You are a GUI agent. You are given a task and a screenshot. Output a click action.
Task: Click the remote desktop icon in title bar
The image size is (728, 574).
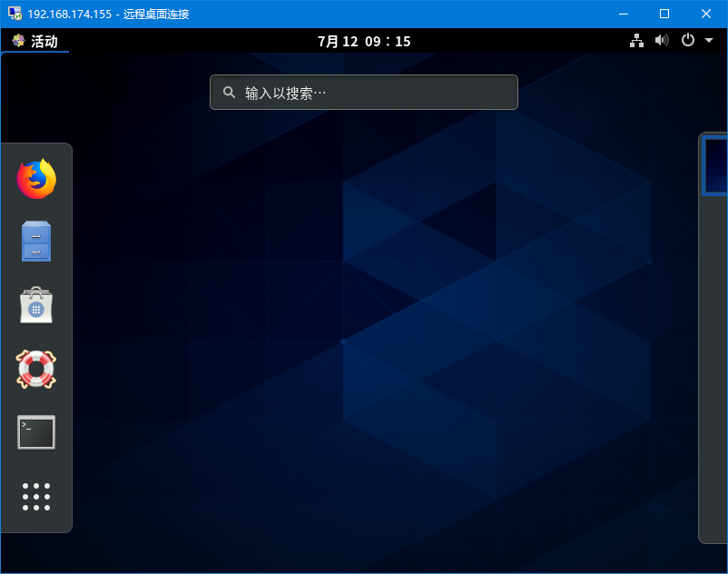tap(15, 14)
